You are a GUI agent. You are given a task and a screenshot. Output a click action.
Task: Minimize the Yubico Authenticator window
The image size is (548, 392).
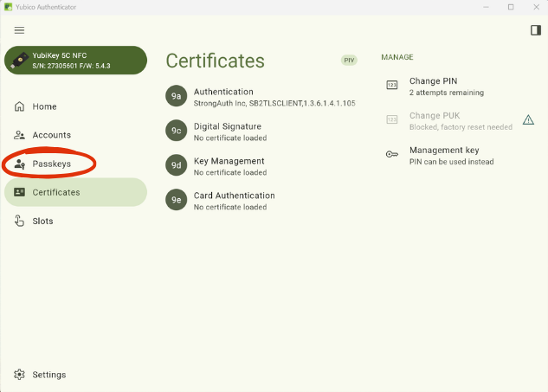[x=486, y=7]
